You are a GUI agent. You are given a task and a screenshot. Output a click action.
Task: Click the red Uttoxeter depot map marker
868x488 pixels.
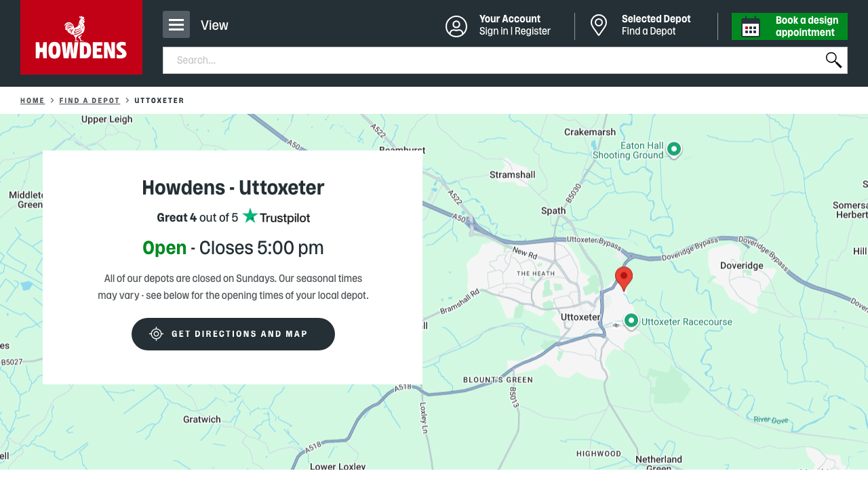[x=623, y=277]
